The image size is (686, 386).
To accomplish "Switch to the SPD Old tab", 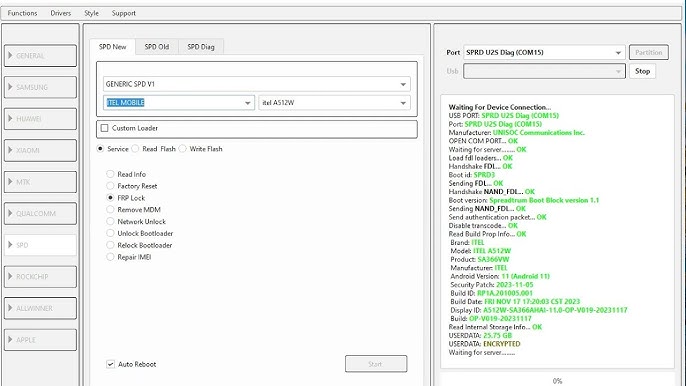I will point(157,47).
